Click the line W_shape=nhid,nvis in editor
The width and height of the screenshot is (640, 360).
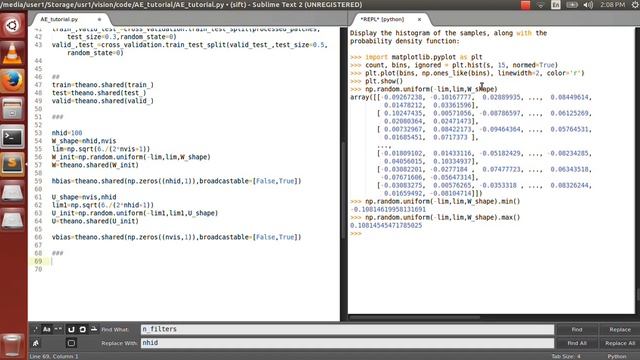[x=84, y=141]
